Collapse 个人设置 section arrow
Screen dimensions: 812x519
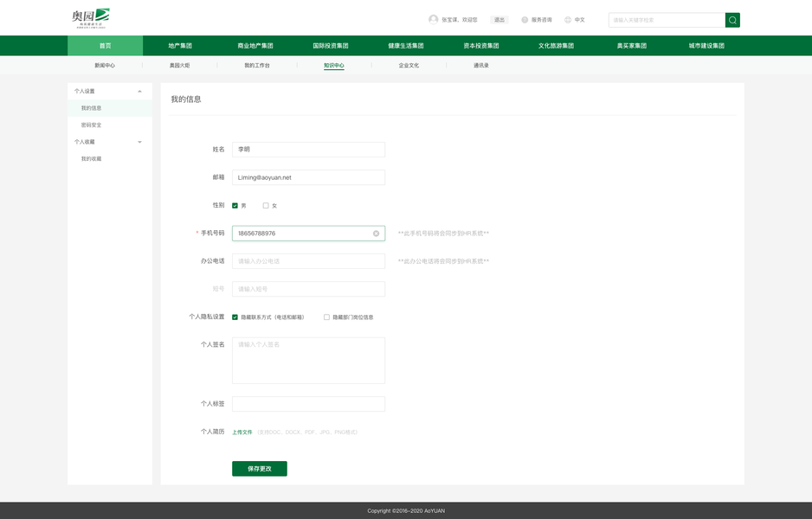[140, 91]
